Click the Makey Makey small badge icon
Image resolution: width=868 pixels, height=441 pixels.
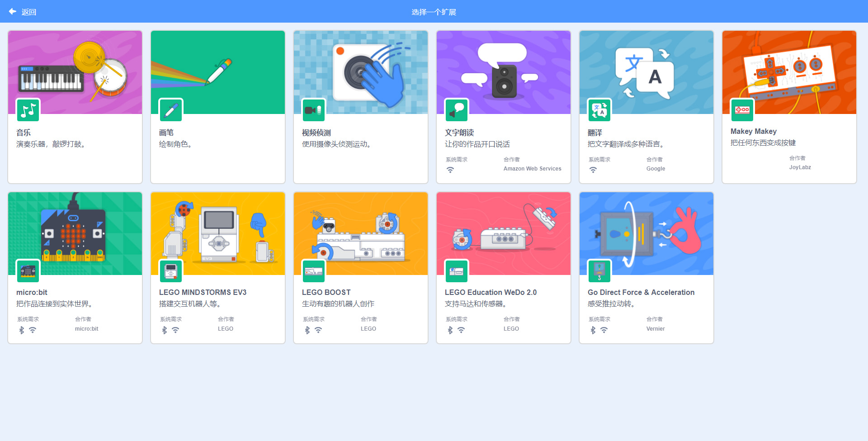click(x=742, y=110)
